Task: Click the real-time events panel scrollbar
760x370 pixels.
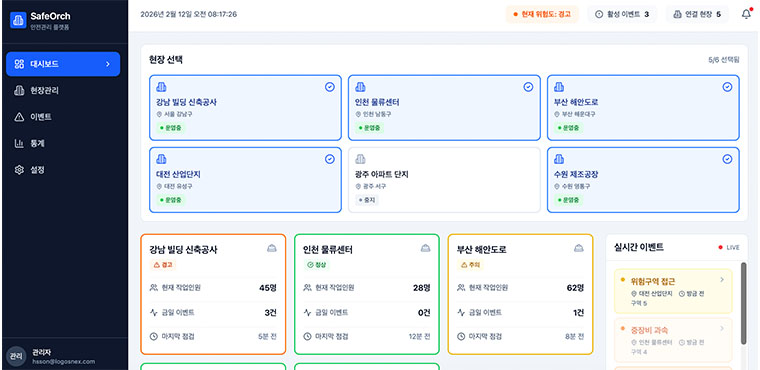Action: pos(744,303)
